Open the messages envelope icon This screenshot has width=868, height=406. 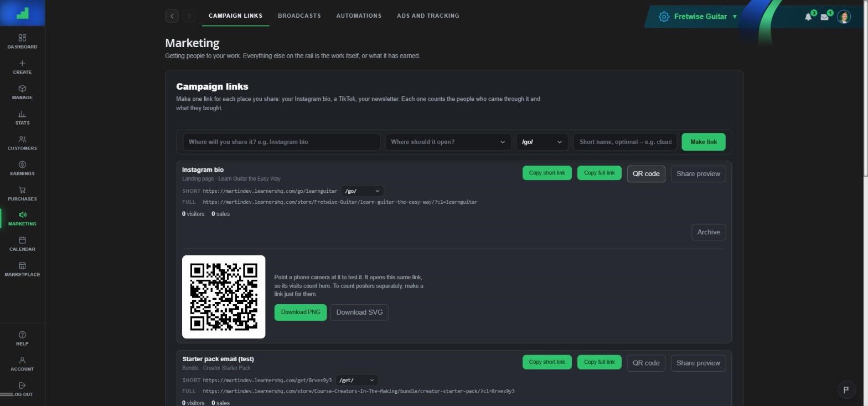[x=824, y=17]
